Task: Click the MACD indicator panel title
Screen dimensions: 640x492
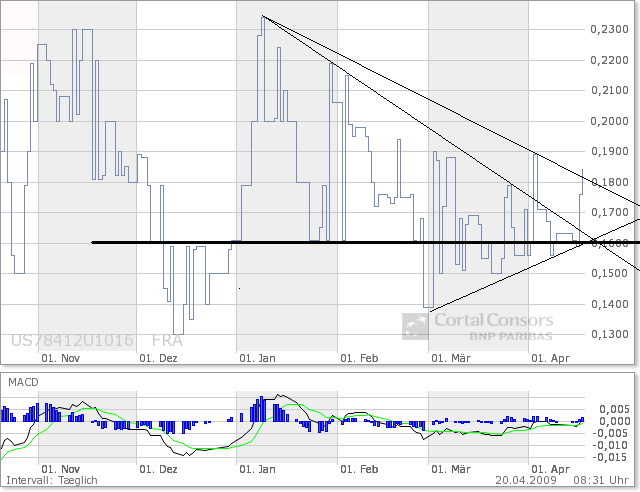Action: (25, 383)
